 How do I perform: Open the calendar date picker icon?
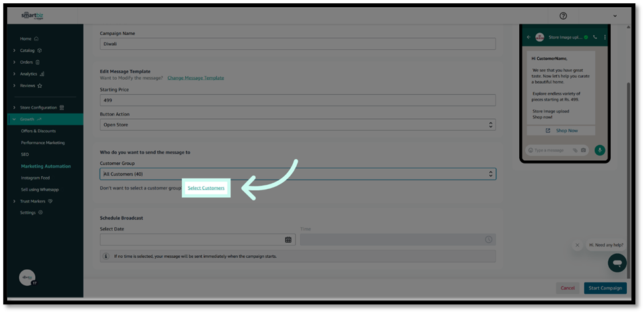(288, 240)
